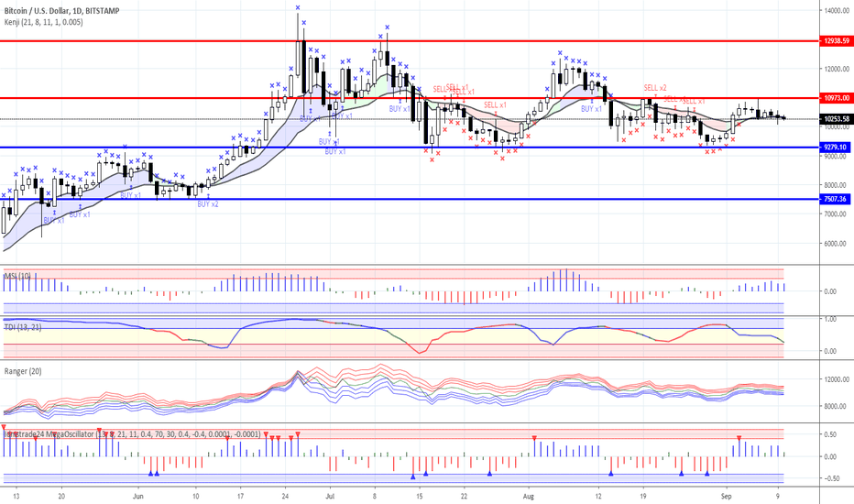Select the blue horizontal line at 7507.36
854x504 pixels.
point(410,200)
